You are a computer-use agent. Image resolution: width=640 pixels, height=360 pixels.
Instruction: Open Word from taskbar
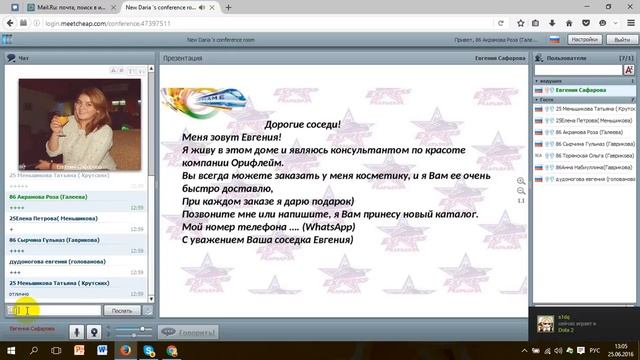click(x=102, y=351)
